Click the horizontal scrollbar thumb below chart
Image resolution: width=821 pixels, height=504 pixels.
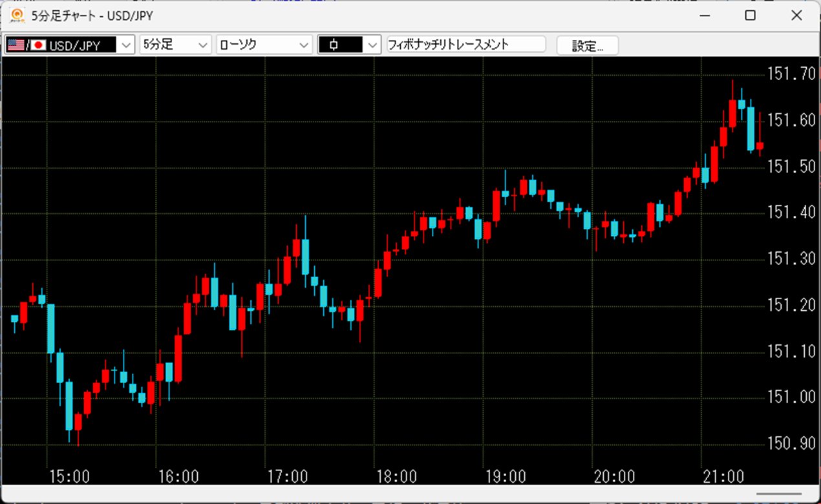(778, 495)
